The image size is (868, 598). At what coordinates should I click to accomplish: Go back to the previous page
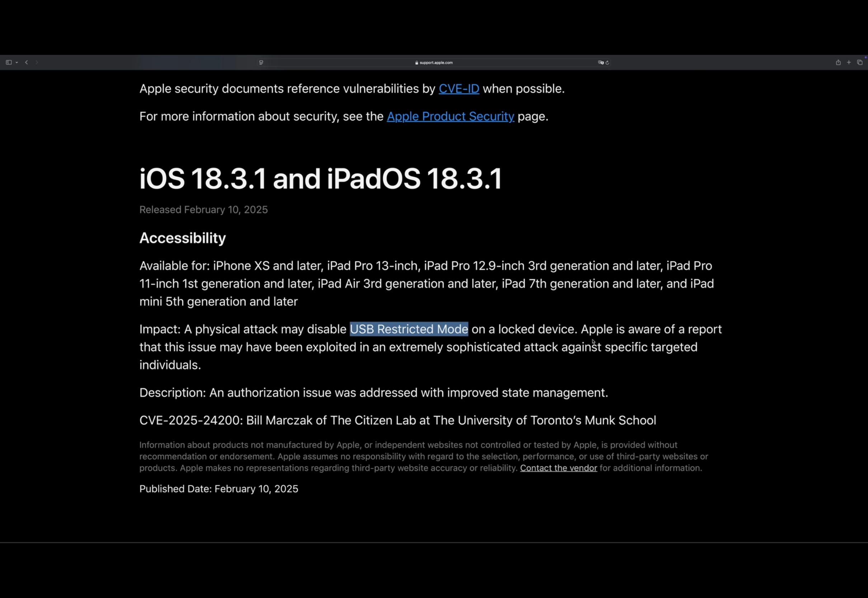[x=26, y=63]
